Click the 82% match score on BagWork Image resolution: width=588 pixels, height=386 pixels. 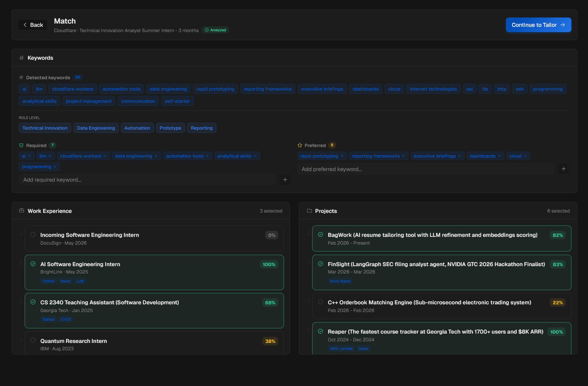pyautogui.click(x=558, y=235)
